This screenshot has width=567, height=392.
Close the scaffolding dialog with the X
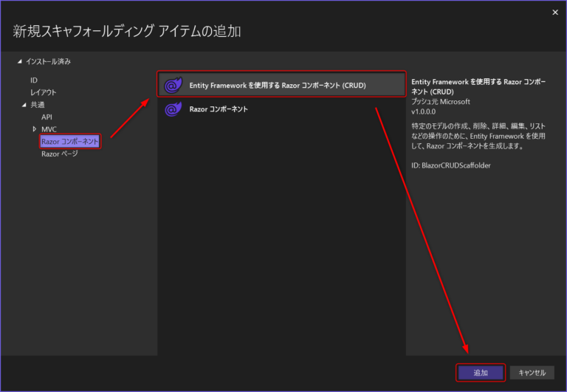[554, 12]
